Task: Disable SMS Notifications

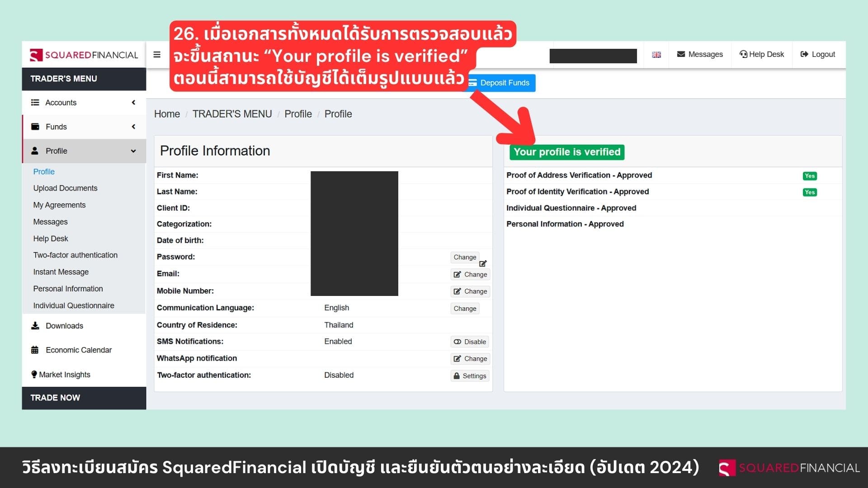Action: pos(470,342)
